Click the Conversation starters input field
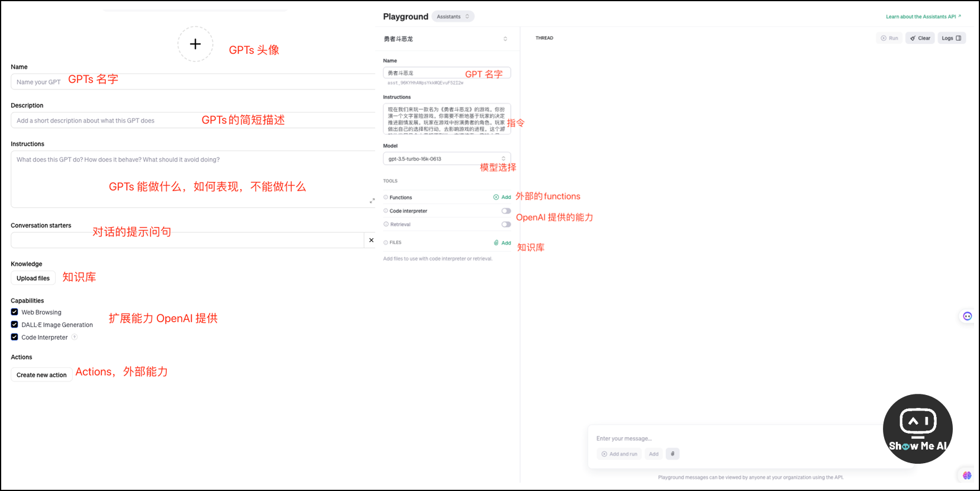The width and height of the screenshot is (980, 491). [187, 240]
